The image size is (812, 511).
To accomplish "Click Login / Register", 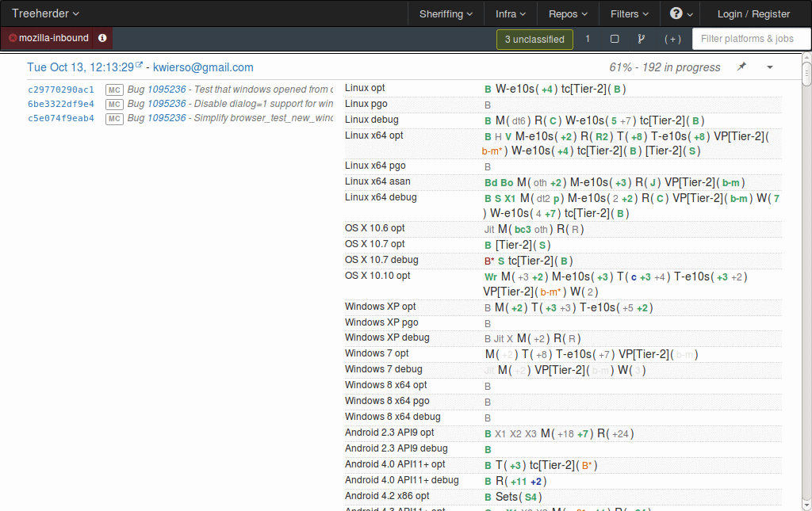I will point(753,14).
